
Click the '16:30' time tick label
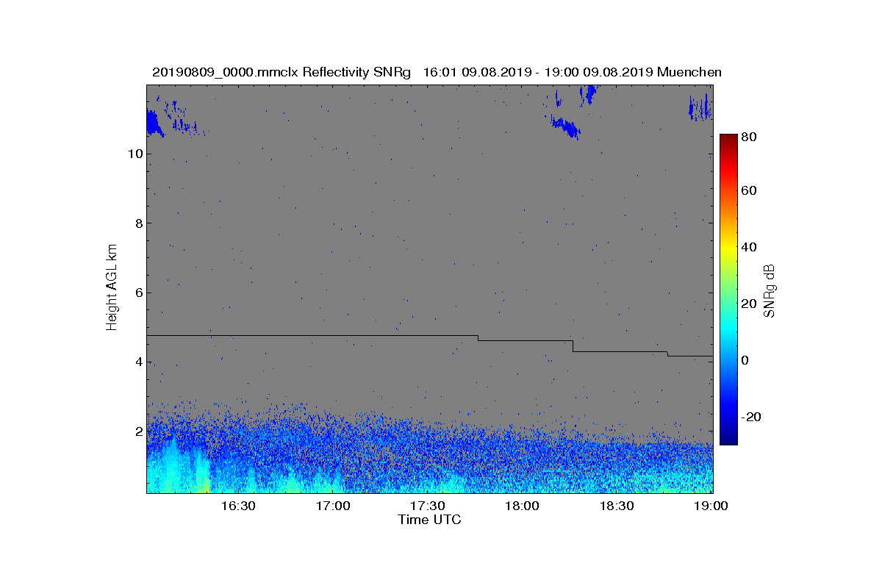238,506
